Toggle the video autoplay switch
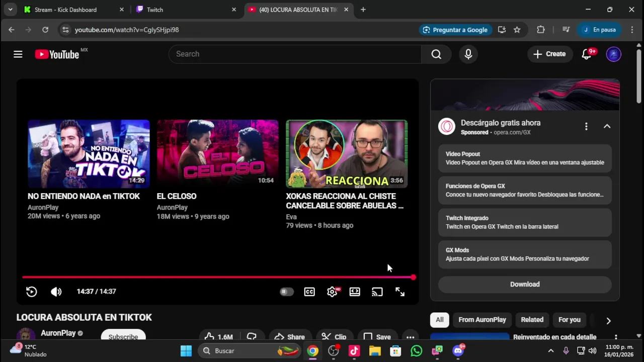644x362 pixels. 286,292
